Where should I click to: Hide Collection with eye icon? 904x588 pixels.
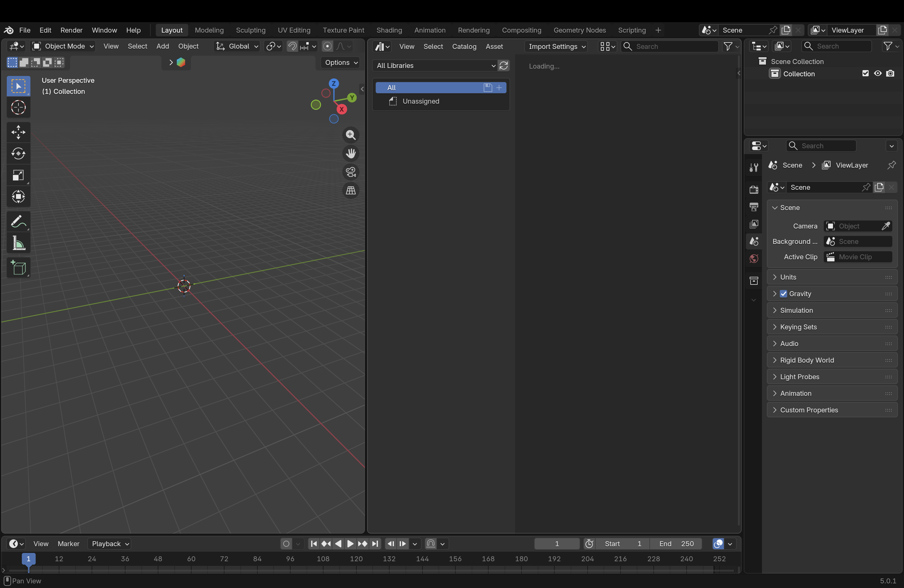[x=878, y=73]
